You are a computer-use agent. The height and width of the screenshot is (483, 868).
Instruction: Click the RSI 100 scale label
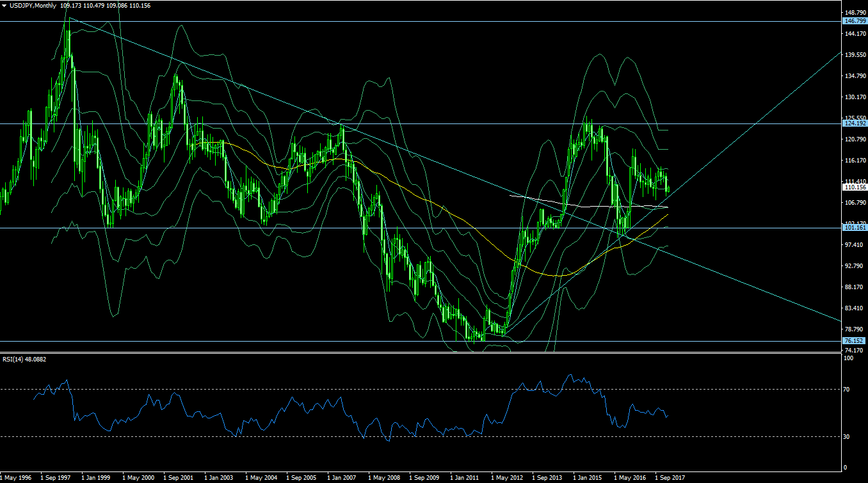tap(849, 358)
